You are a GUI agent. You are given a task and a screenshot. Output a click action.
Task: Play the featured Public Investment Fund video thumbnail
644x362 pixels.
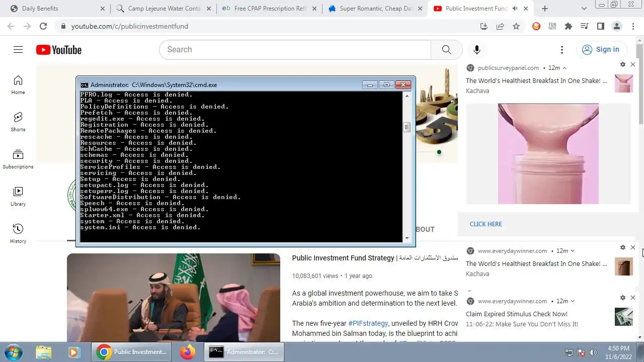pos(174,298)
